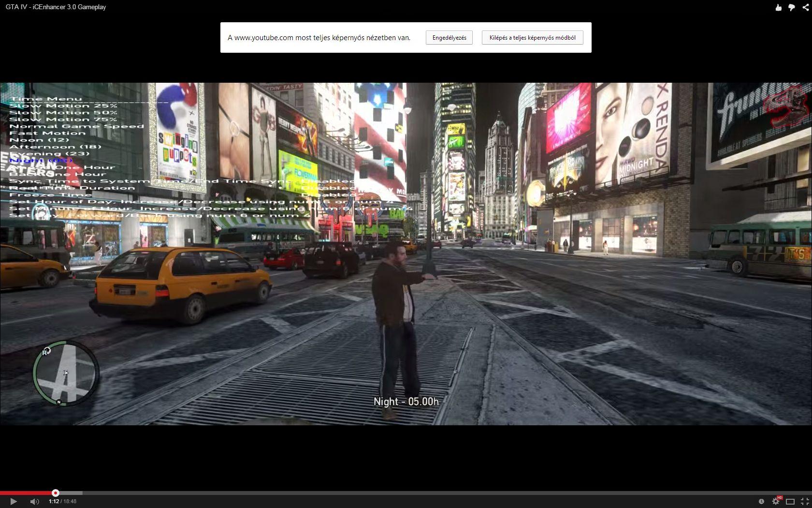
Task: Click 'Fast Motion' in the video overlay menu
Action: [x=47, y=133]
